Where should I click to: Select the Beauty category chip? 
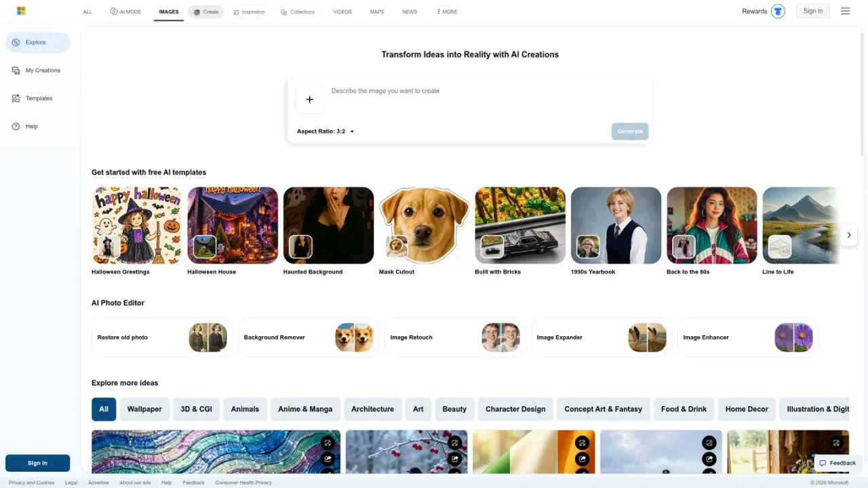454,409
